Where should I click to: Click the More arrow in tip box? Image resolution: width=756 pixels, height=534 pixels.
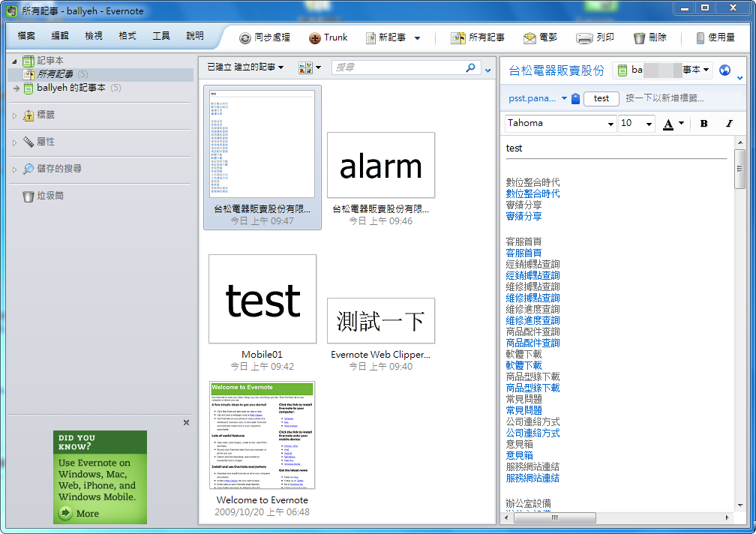click(65, 513)
